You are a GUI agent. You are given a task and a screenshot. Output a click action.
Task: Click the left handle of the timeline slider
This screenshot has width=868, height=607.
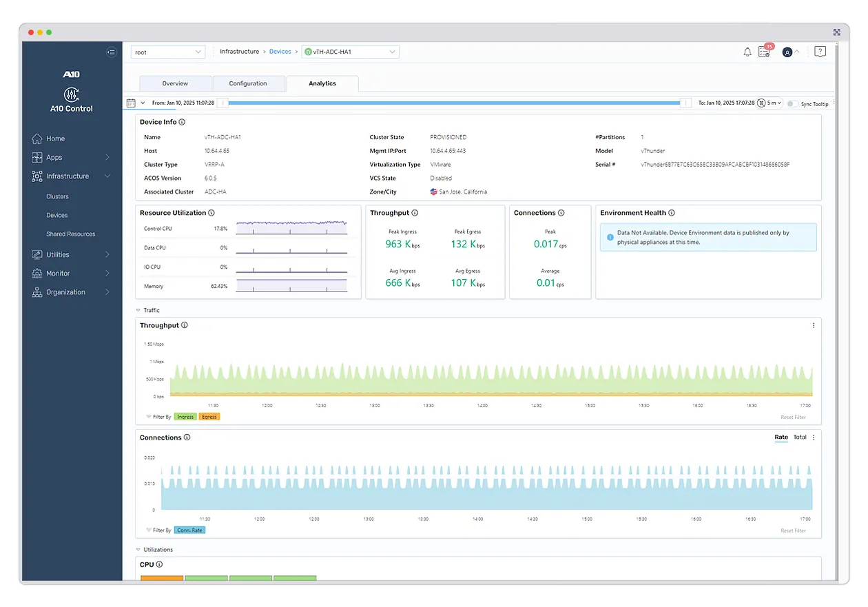point(222,103)
